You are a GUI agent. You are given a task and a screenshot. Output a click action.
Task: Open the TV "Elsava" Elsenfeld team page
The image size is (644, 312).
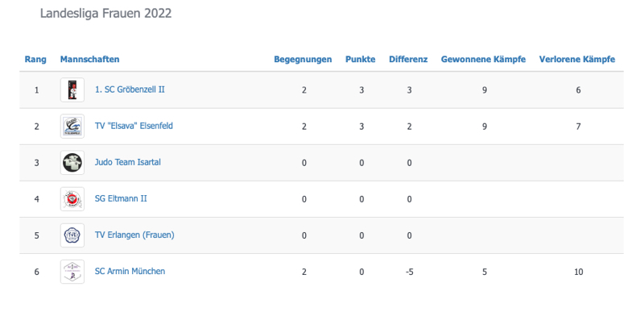[134, 126]
